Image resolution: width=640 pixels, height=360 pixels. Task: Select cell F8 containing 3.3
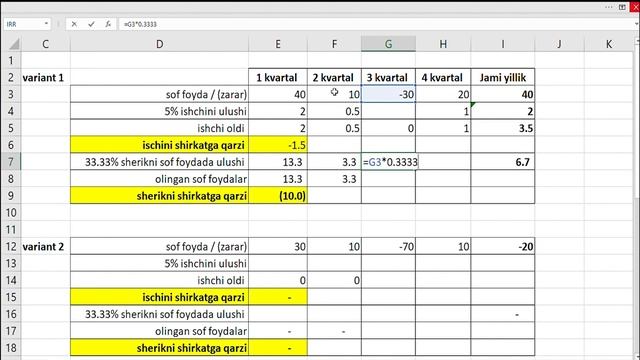(334, 179)
